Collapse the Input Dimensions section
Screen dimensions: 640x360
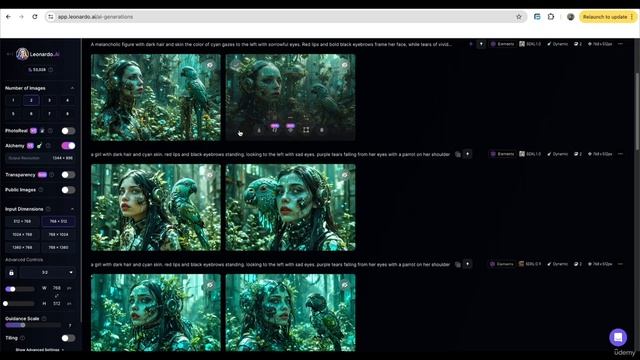pos(72,209)
